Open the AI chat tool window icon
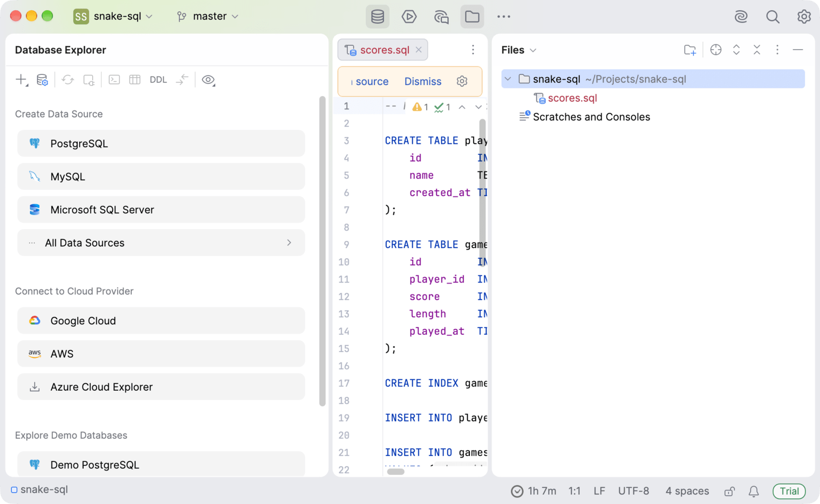Image resolution: width=820 pixels, height=504 pixels. (x=441, y=17)
